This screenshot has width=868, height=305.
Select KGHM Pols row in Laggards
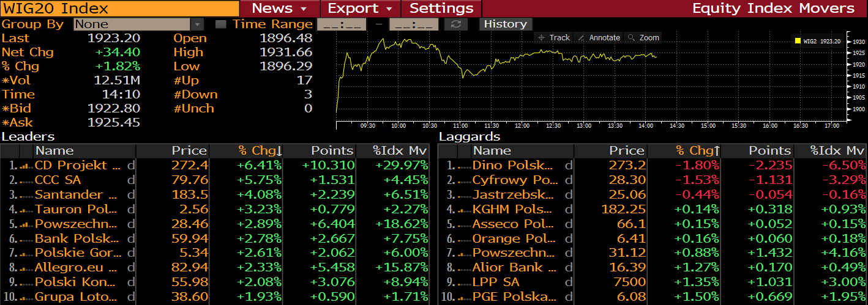tap(653, 210)
